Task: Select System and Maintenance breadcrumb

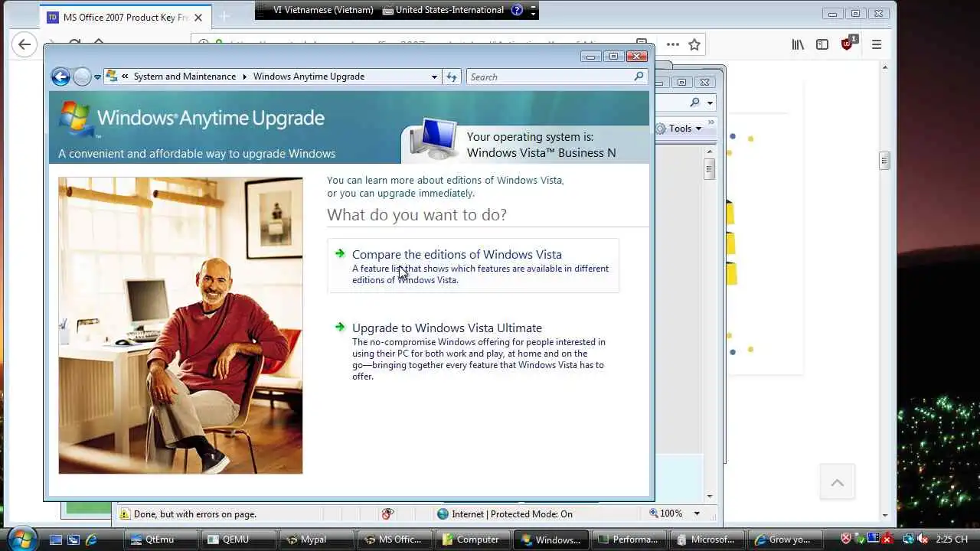Action: (185, 77)
